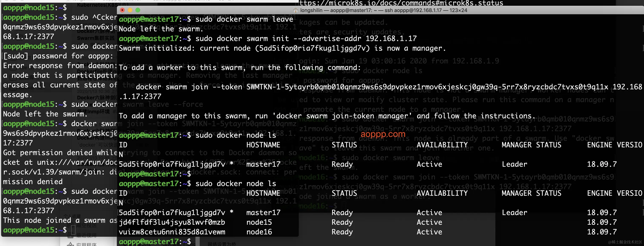Close the master17 terminal window
644x246 pixels.
point(122,10)
